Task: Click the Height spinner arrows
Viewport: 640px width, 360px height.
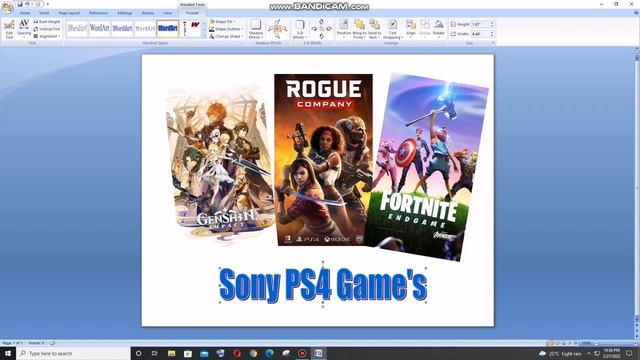Action: [492, 24]
